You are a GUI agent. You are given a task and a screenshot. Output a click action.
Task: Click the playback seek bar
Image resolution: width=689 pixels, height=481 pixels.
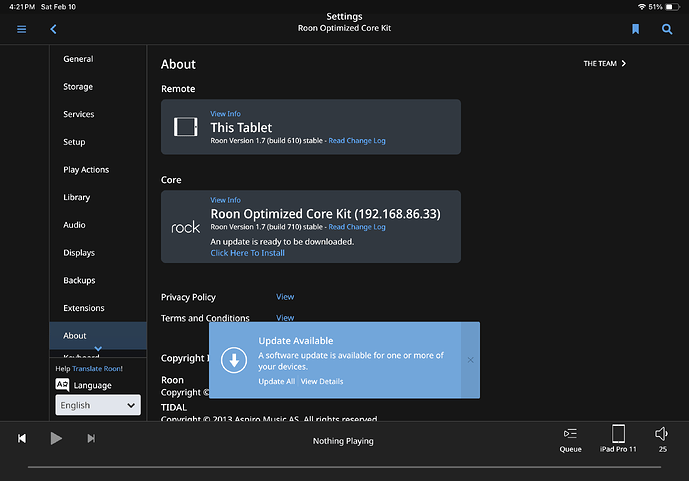click(x=344, y=467)
